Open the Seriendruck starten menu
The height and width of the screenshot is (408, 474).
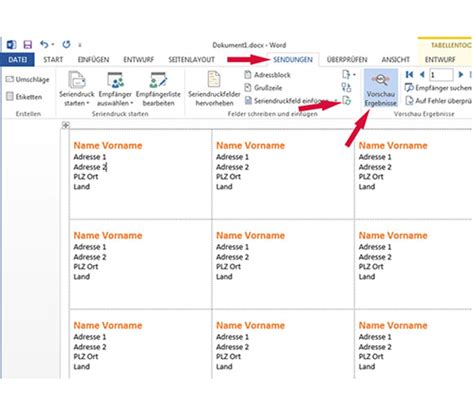(x=77, y=89)
